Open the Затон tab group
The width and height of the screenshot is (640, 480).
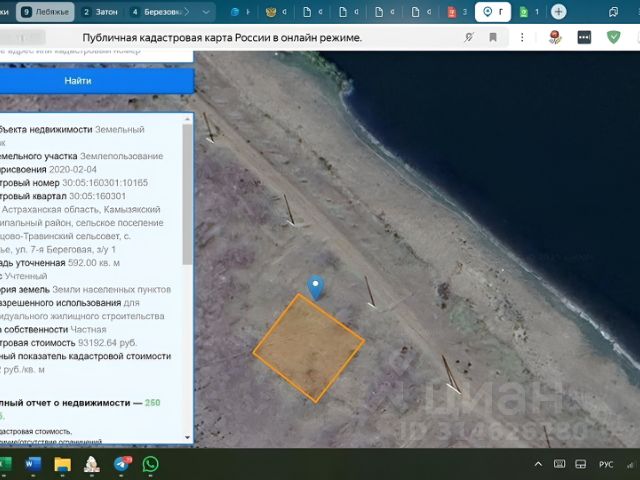pos(100,12)
